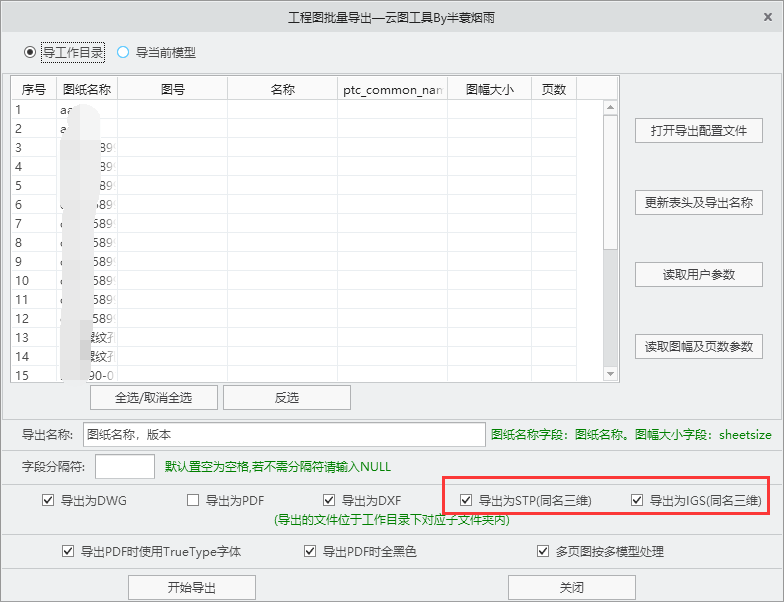Select the 导当前模型 radio button

pos(123,52)
